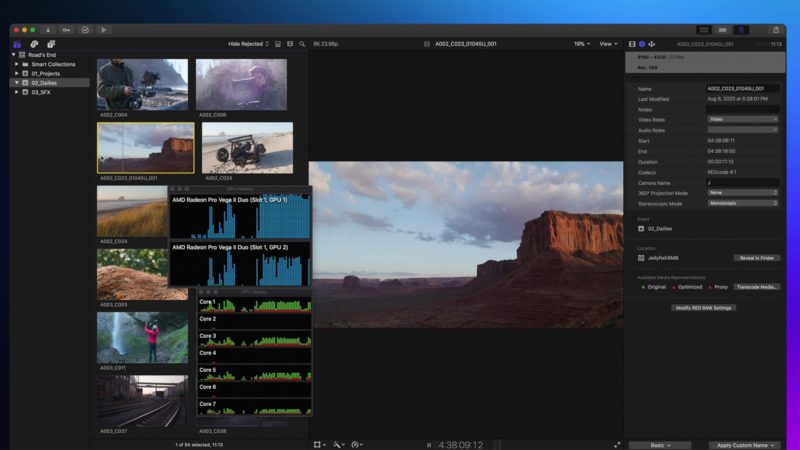Screen dimensions: 800x450
Task: Show the Libraries sidebar icon
Action: [x=17, y=44]
